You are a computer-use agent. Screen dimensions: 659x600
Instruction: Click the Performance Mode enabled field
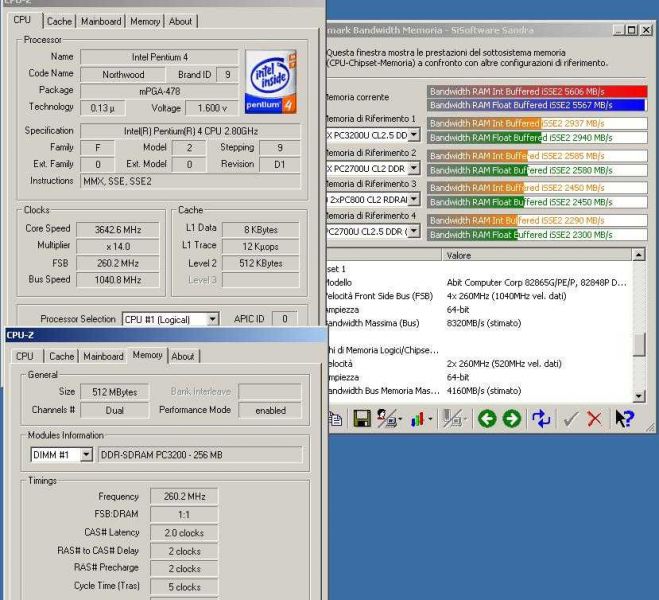(270, 411)
